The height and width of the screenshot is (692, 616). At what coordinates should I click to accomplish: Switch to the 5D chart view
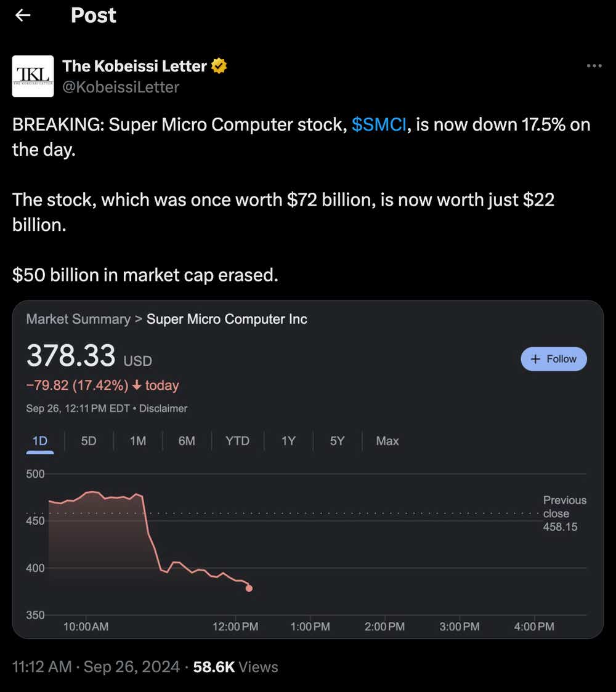click(x=88, y=441)
